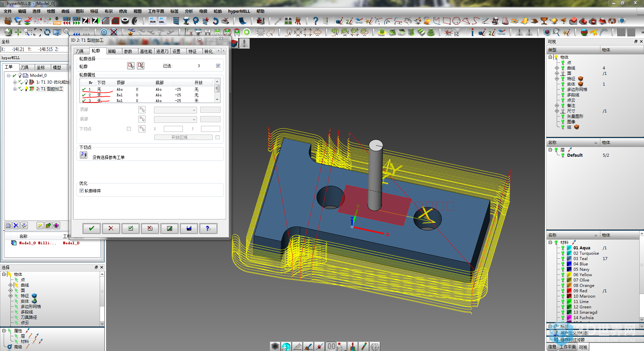Image resolution: width=644 pixels, height=351 pixels.
Task: Click the TDM tool database icon
Action: pyautogui.click(x=57, y=21)
